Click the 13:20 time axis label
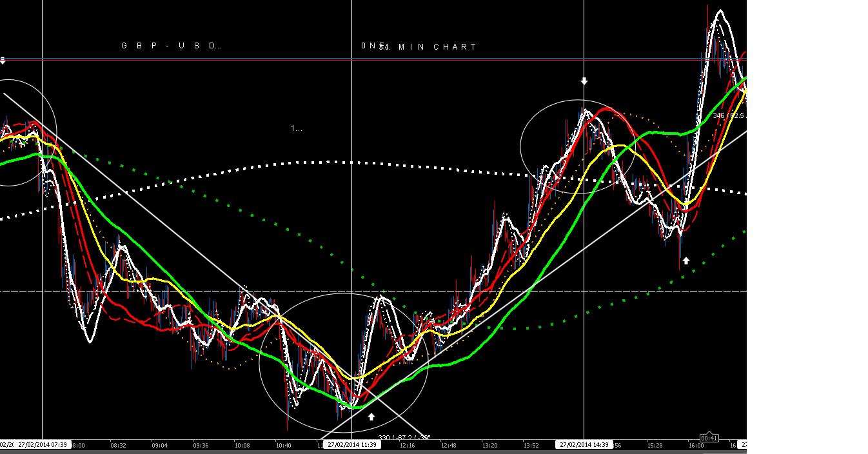The height and width of the screenshot is (454, 868). 489,446
